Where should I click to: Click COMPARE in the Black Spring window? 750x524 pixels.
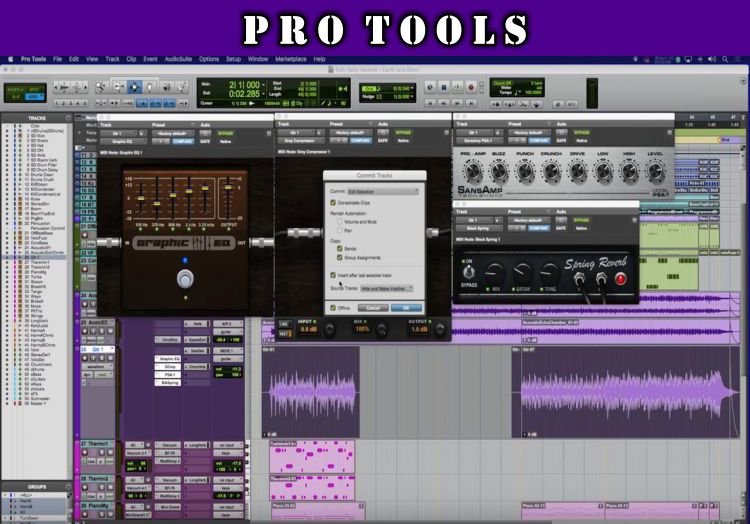[x=539, y=229]
